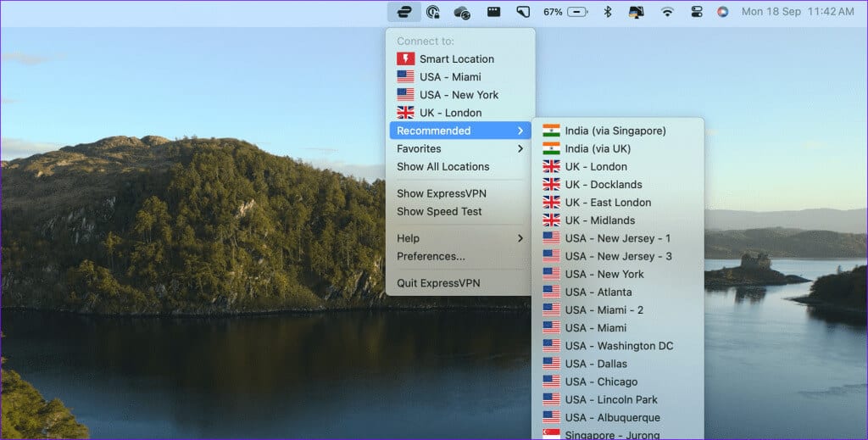This screenshot has width=868, height=440.
Task: Connect to USA - New Jersey - 1
Action: pos(618,238)
